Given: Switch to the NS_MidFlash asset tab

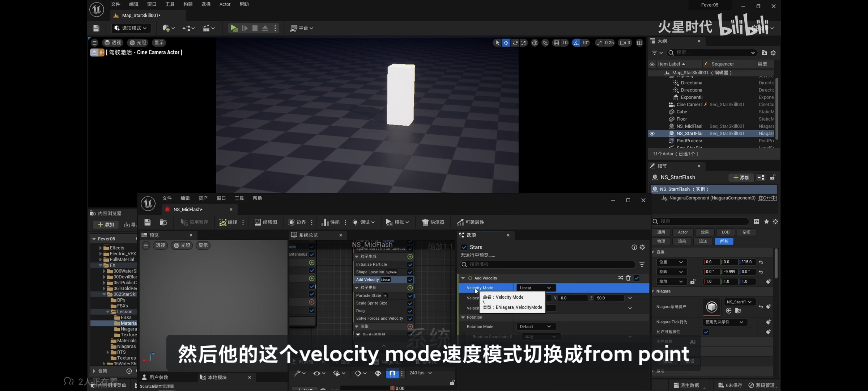Looking at the screenshot, I should (x=188, y=209).
